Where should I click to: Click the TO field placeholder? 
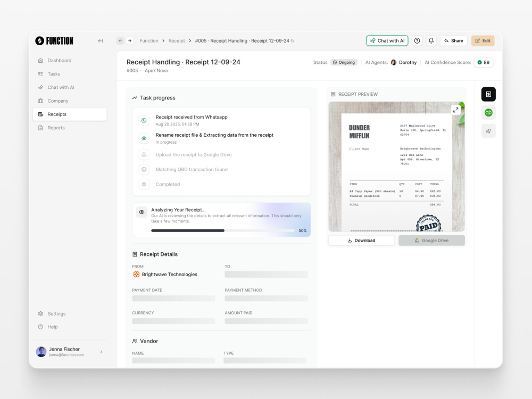pyautogui.click(x=267, y=275)
